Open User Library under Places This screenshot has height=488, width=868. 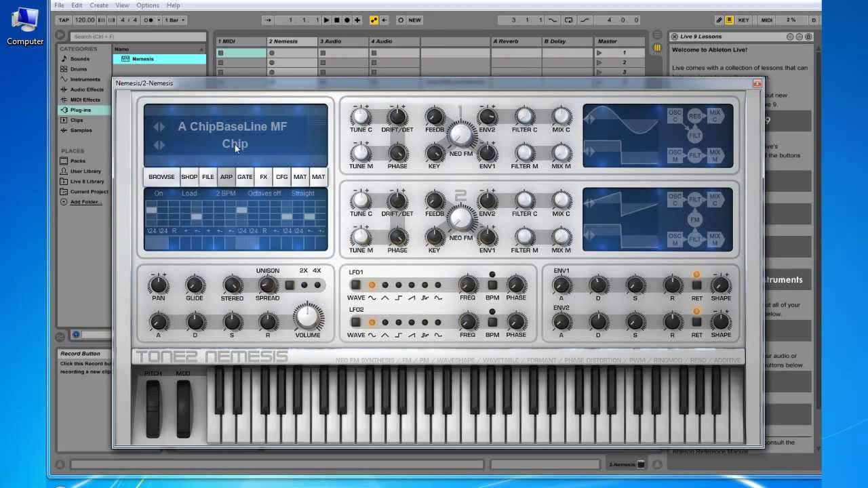[85, 171]
